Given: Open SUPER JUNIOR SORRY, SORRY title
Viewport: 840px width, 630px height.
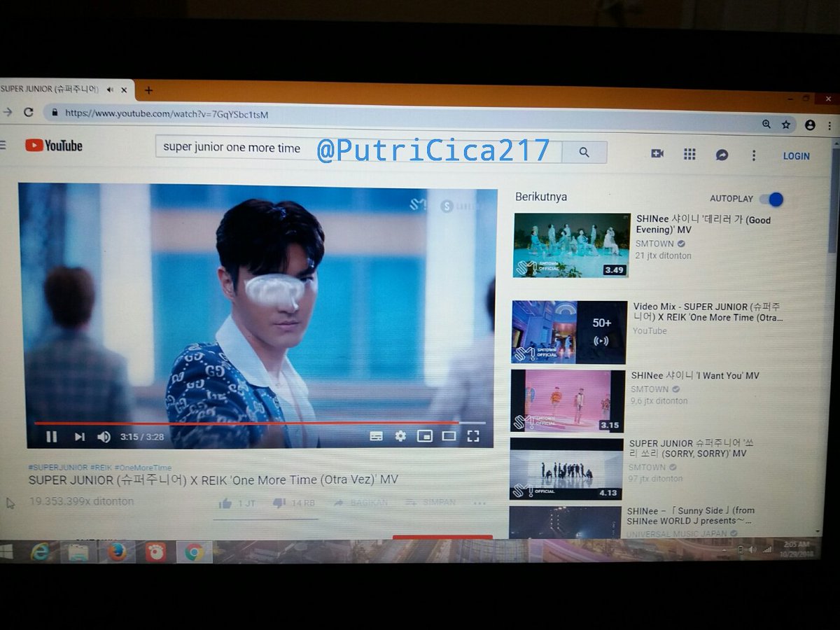Looking at the screenshot, I should tap(691, 449).
